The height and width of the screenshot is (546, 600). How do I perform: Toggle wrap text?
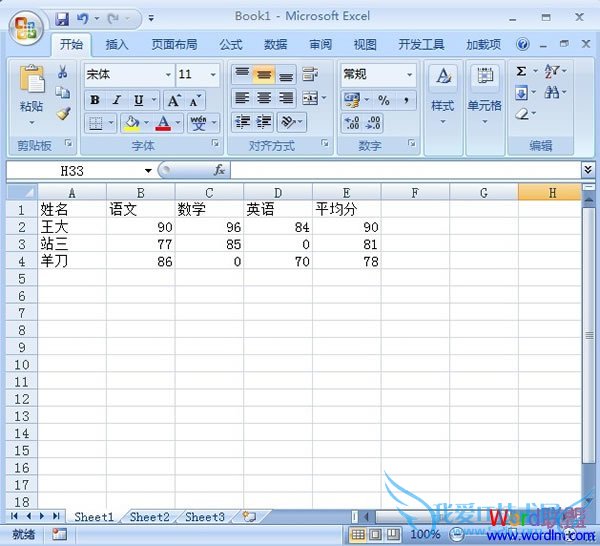tap(310, 74)
